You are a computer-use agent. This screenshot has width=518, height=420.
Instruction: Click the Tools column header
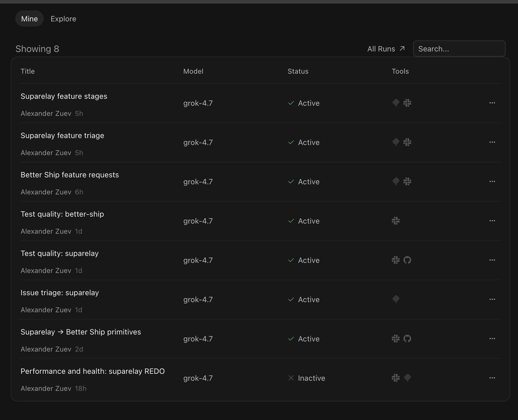pyautogui.click(x=400, y=71)
